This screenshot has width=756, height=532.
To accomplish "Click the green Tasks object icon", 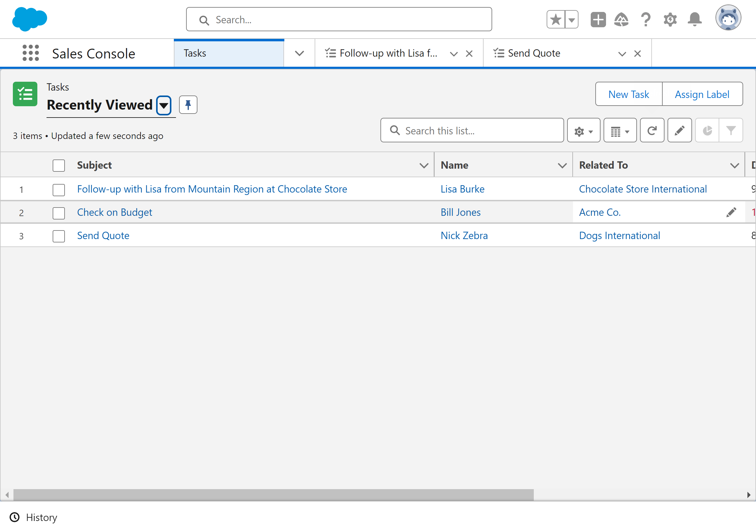I will [x=25, y=94].
